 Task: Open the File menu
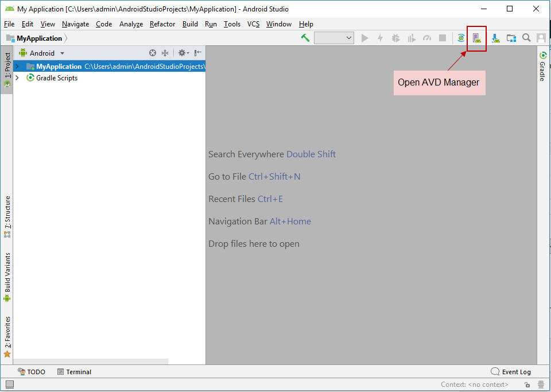click(9, 24)
